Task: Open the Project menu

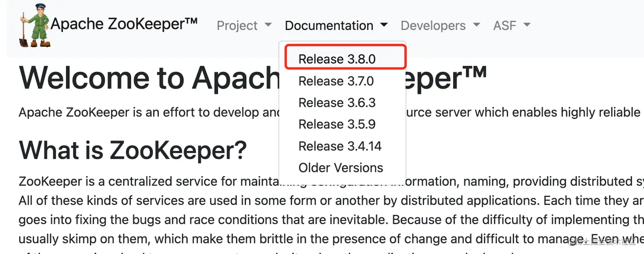Action: click(237, 26)
